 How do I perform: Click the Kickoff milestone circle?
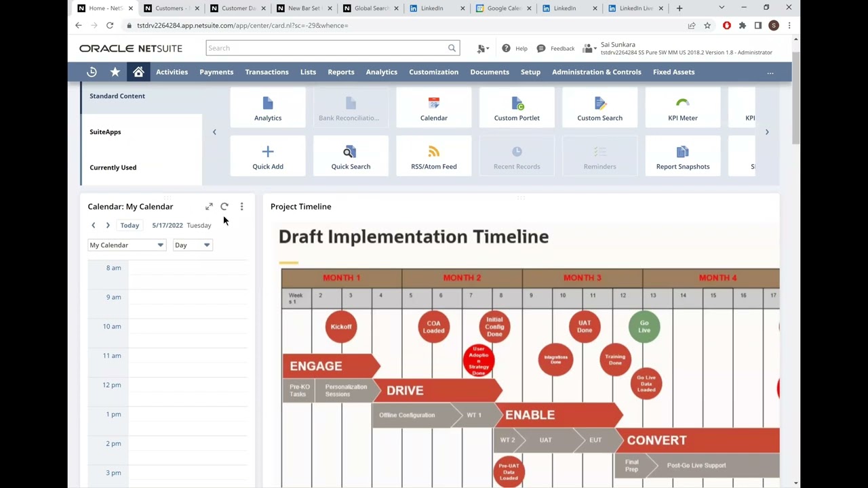(341, 327)
